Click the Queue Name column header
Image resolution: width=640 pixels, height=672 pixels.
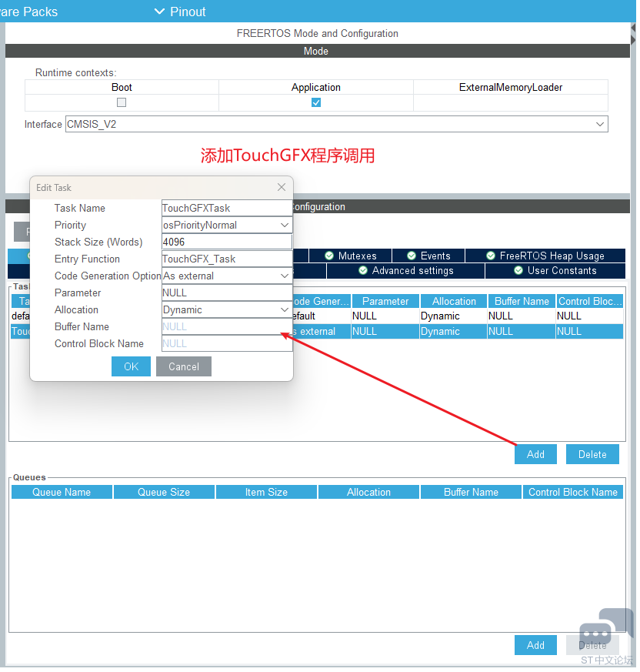point(62,493)
